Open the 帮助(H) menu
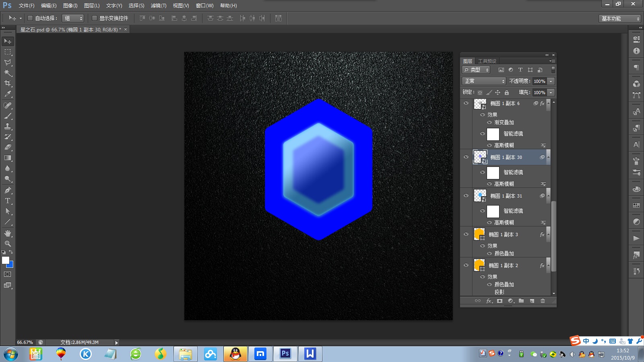644x362 pixels. click(x=229, y=6)
